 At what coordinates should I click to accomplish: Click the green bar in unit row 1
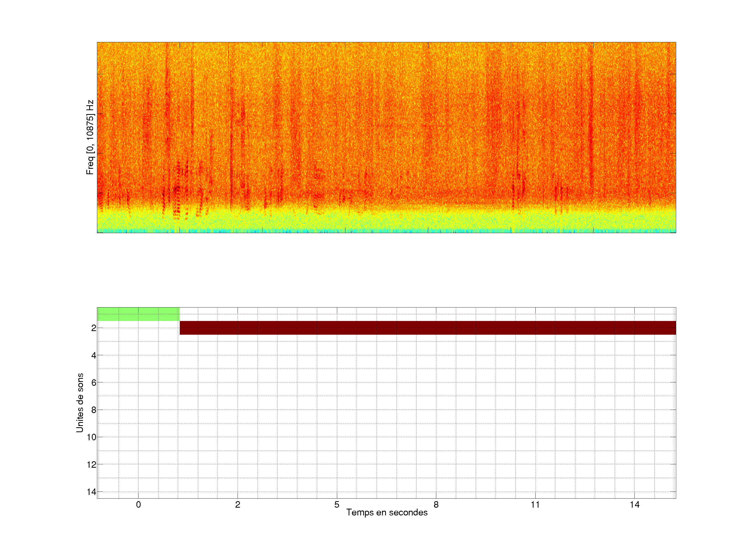[138, 314]
